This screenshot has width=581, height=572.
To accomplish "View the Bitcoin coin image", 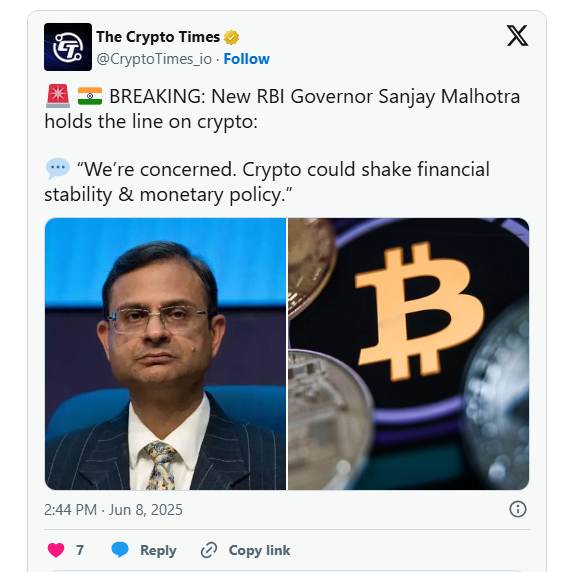I will click(409, 354).
